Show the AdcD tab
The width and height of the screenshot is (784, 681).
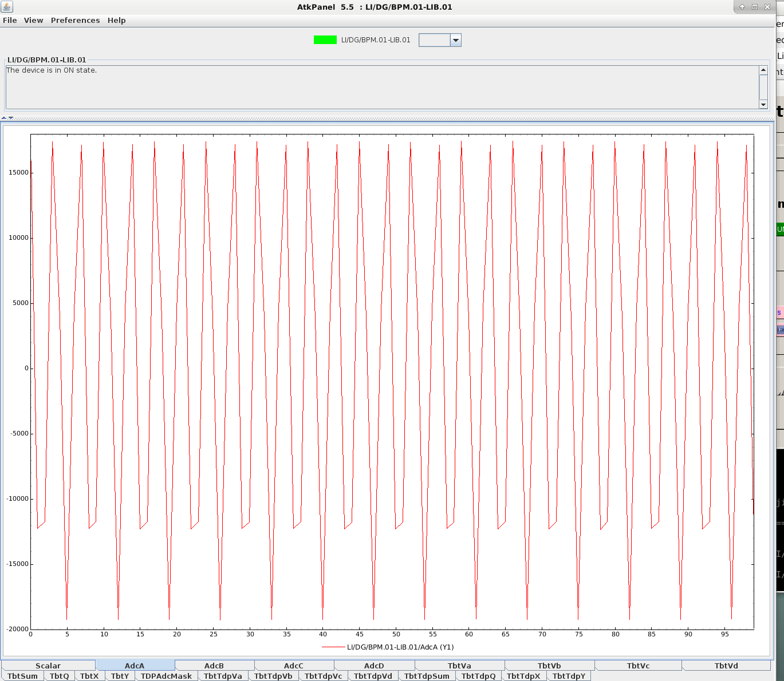pyautogui.click(x=374, y=666)
